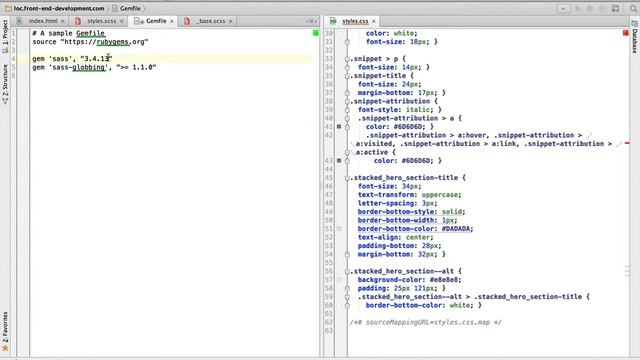Viewport: 640px width, 360px height.
Task: Place cursor in the '3.4.13' sass version string
Action: coord(96,59)
